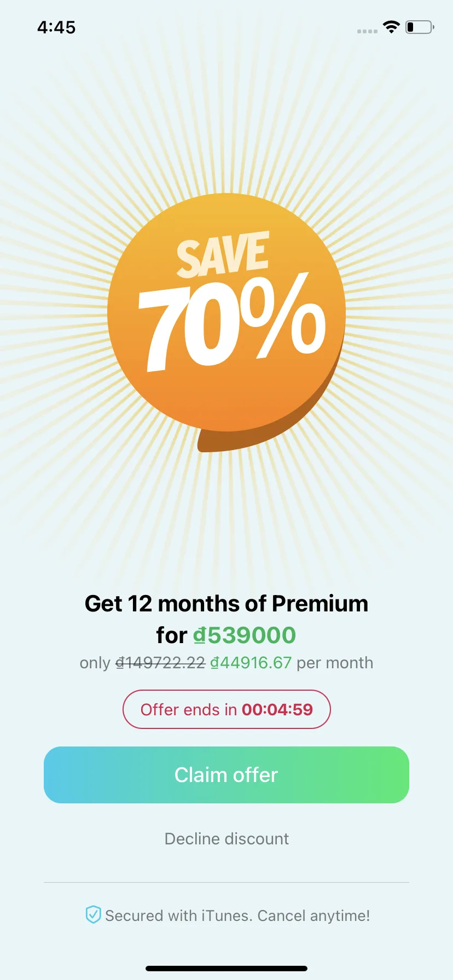Tap the 4:45 clock in status bar

(x=56, y=27)
